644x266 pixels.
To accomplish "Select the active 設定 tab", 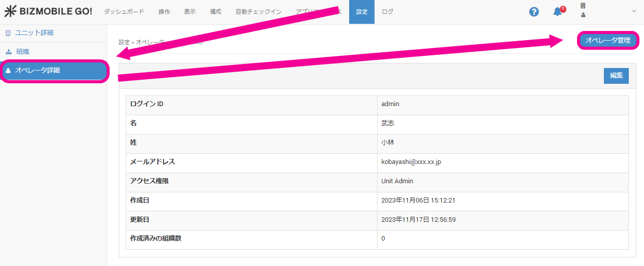I will (362, 12).
